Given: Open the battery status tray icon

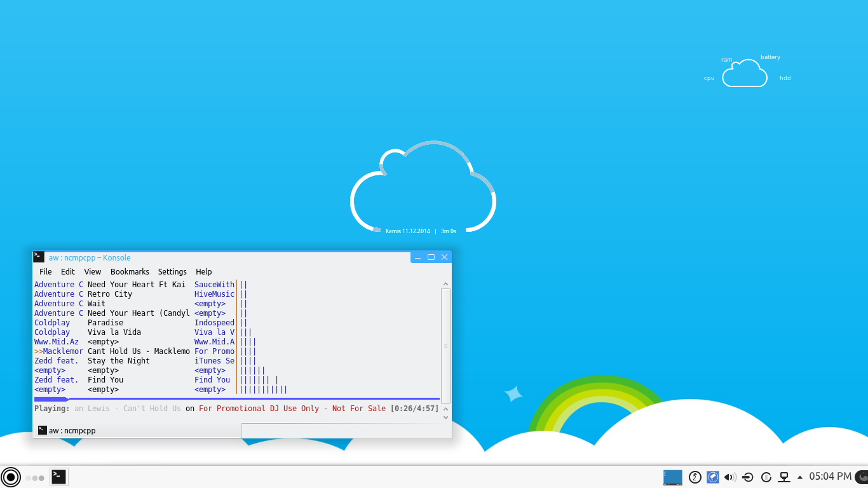Looking at the screenshot, I should (766, 477).
